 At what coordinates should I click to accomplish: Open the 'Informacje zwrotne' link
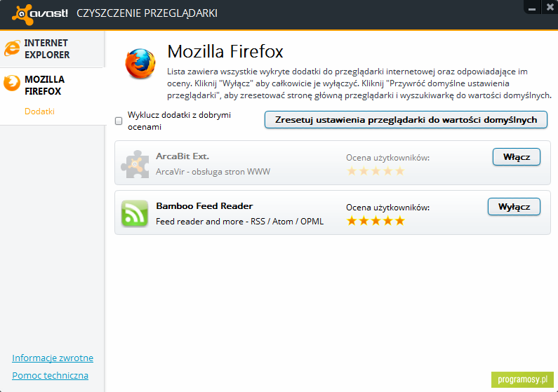(x=53, y=358)
